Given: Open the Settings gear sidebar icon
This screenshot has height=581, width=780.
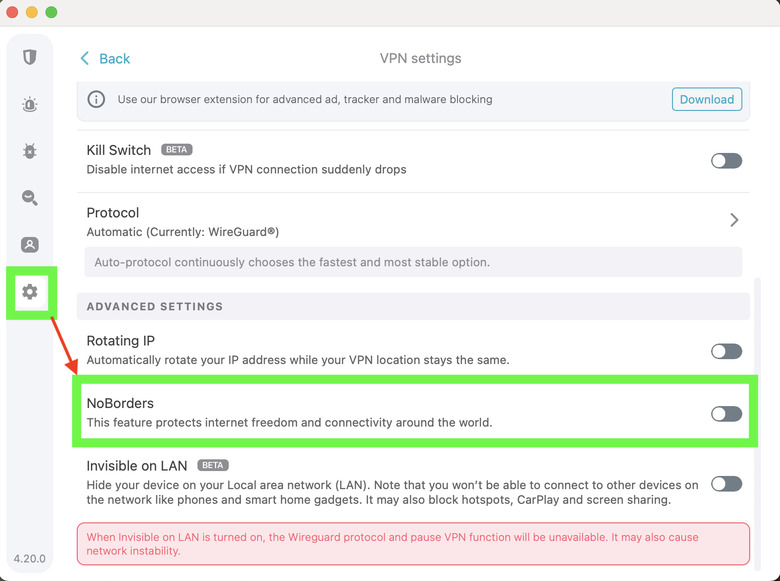Looking at the screenshot, I should point(30,292).
